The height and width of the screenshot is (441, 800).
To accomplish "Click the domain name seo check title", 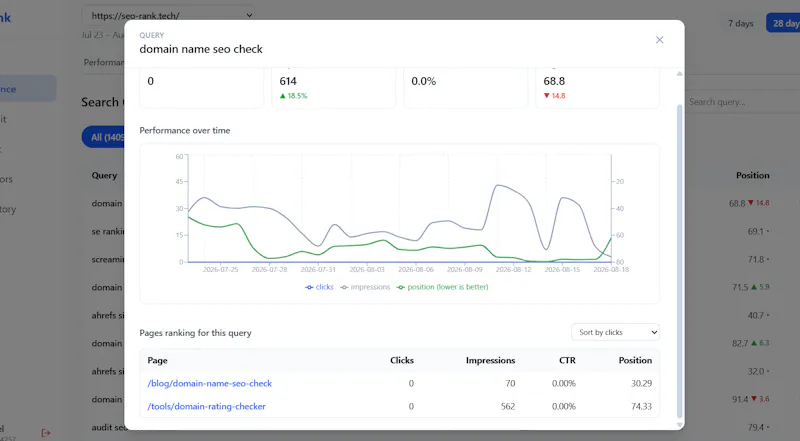I will 201,49.
